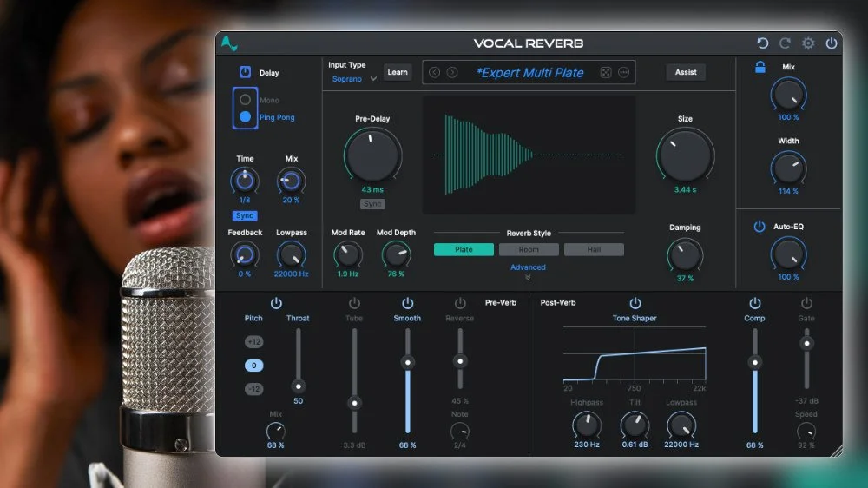Click the Mix lock icon
Viewport: 868px width, 488px height.
click(760, 67)
